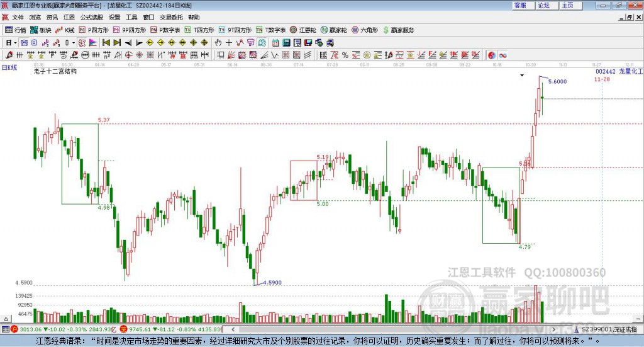
Task: Click the status bar grid icon
Action: pyautogui.click(x=5, y=329)
